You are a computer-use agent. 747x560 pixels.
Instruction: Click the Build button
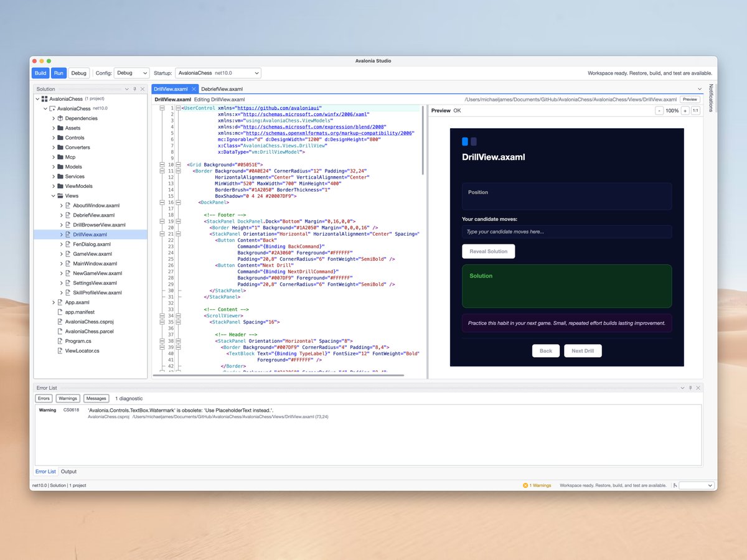[x=40, y=73]
